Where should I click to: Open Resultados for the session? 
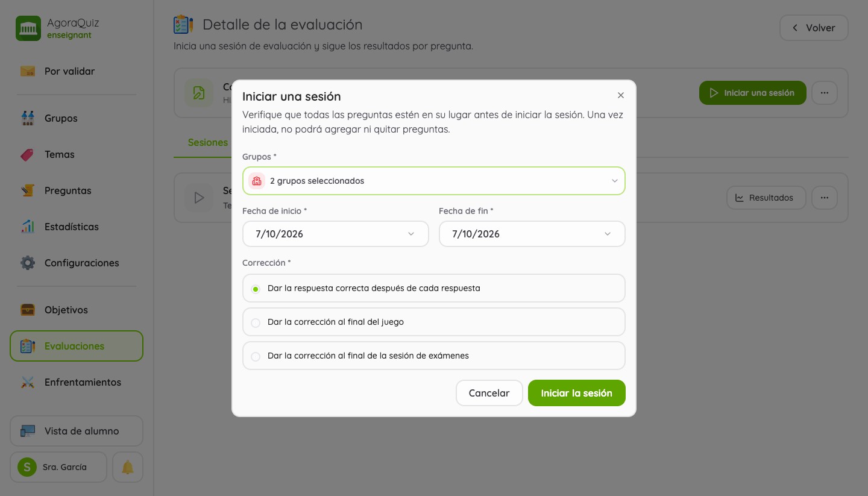(x=766, y=198)
